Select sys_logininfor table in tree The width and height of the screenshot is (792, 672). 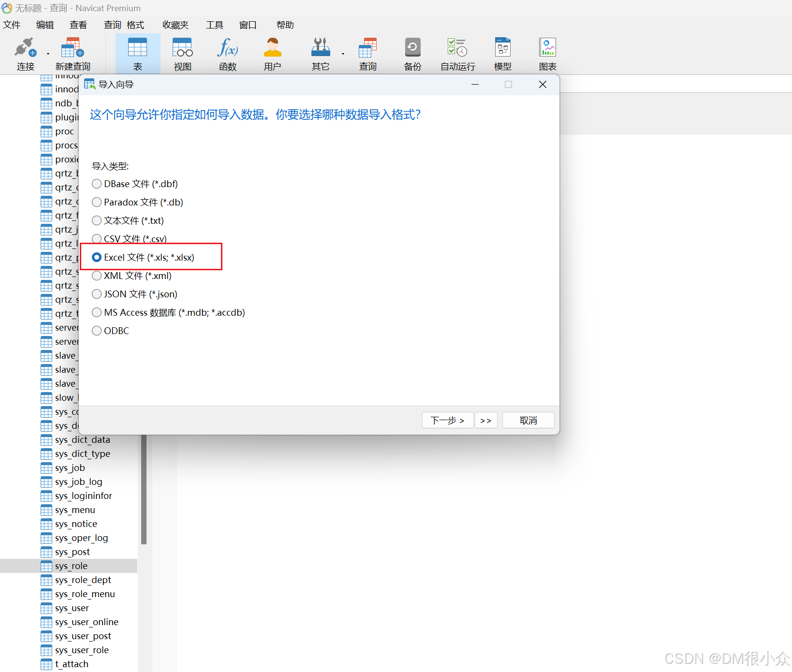click(83, 496)
